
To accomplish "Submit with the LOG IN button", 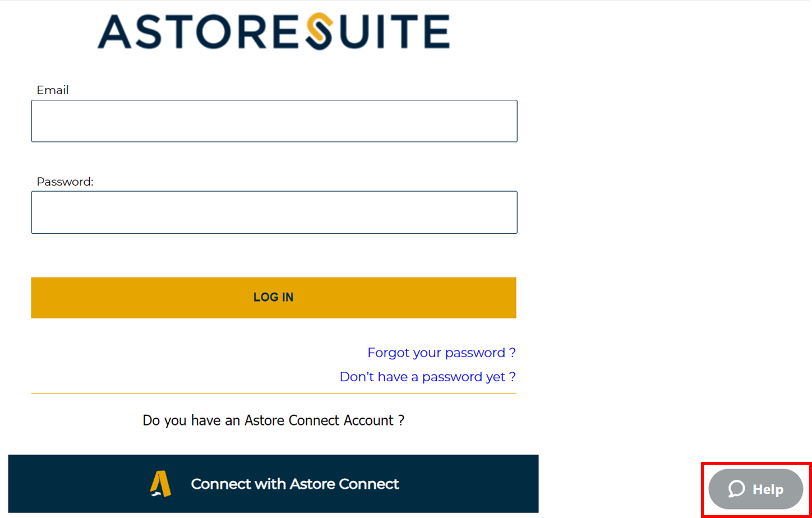I will (x=274, y=298).
